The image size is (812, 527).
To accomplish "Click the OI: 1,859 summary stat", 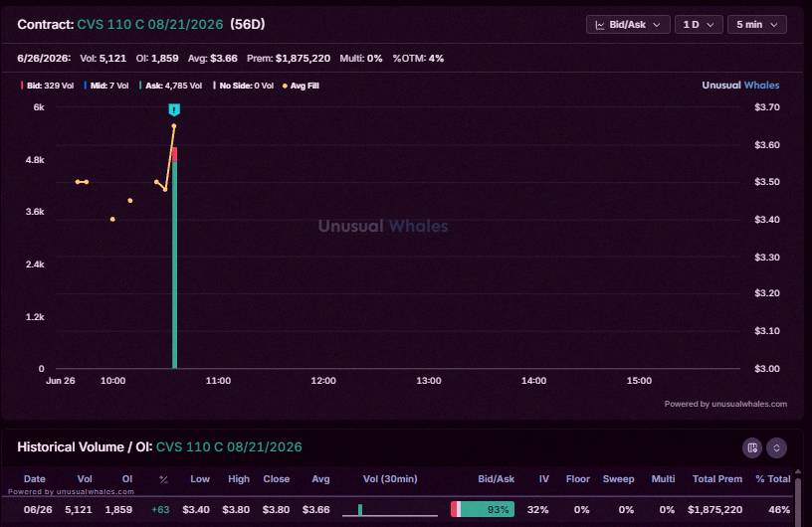I will (x=157, y=58).
